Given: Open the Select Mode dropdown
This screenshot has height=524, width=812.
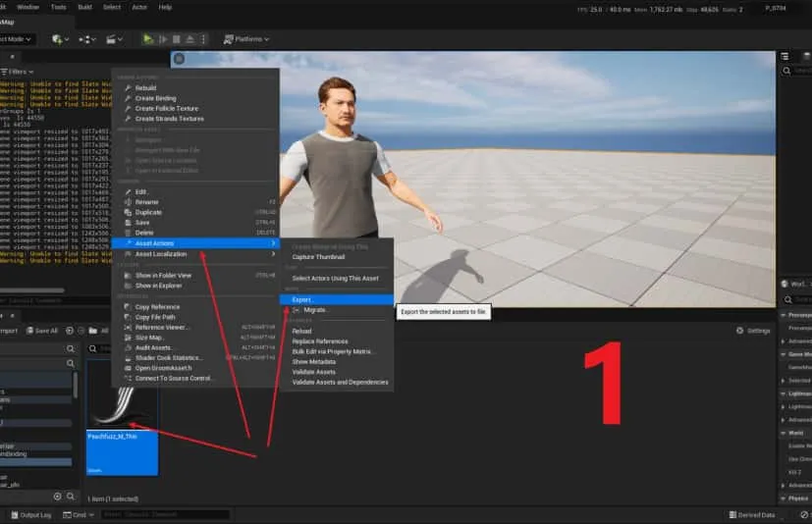Looking at the screenshot, I should [16, 39].
